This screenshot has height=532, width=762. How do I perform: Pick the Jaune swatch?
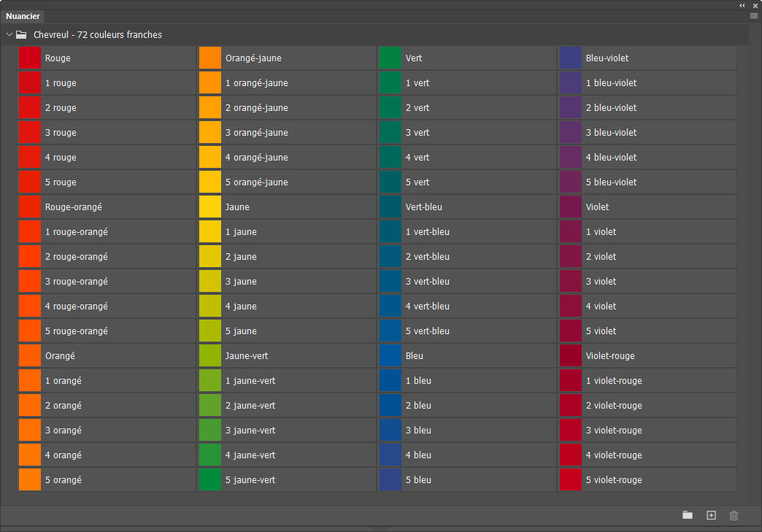click(210, 207)
